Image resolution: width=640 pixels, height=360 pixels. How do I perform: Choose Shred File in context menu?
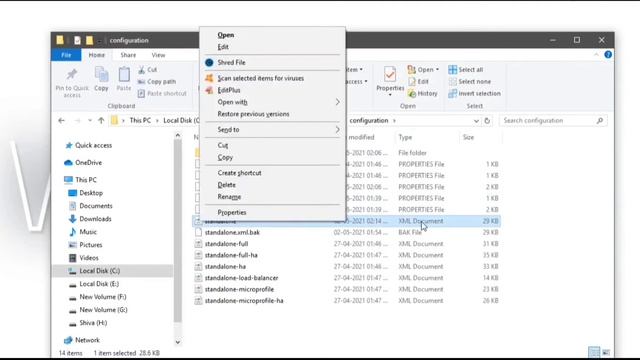[231, 62]
